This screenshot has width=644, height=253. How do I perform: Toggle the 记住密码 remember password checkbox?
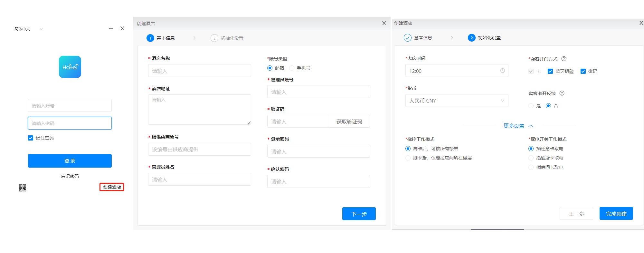(x=31, y=138)
